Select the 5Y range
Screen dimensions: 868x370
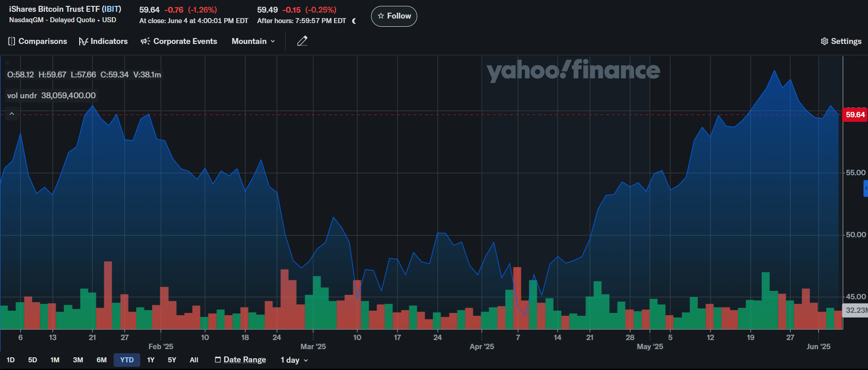click(172, 360)
